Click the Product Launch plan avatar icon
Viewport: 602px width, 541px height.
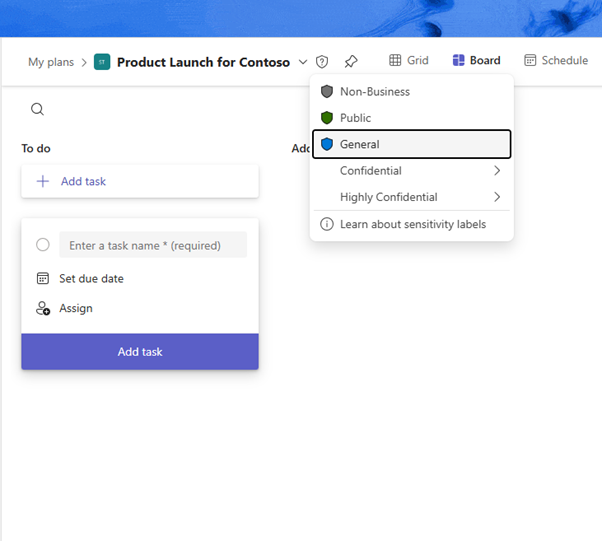pos(102,62)
